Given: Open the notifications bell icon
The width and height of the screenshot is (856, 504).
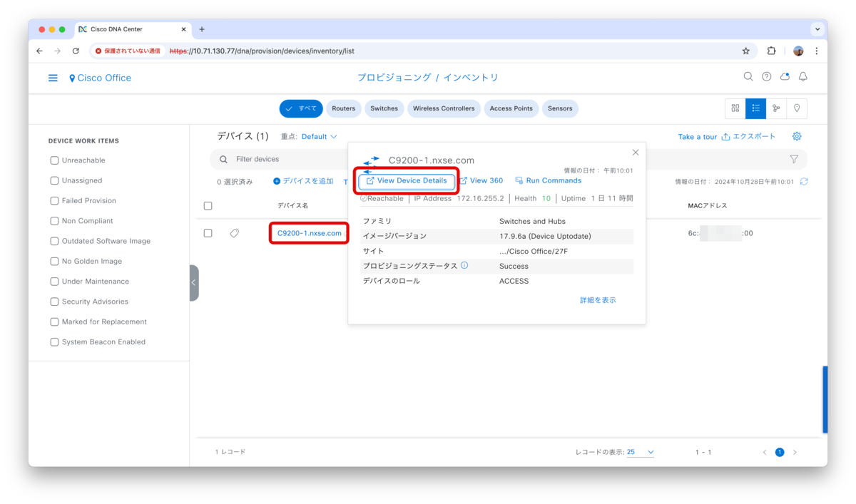Looking at the screenshot, I should pyautogui.click(x=803, y=76).
